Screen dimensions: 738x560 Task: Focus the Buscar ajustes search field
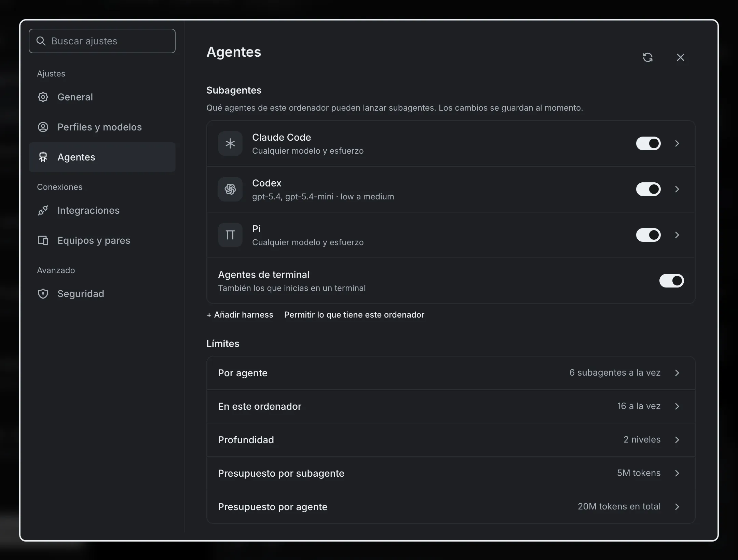click(102, 41)
